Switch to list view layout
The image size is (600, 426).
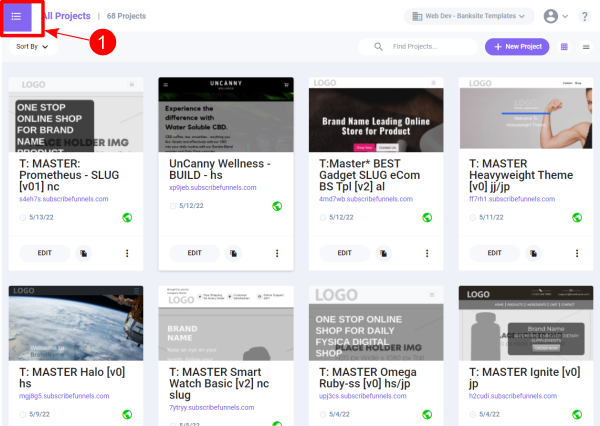coord(584,47)
